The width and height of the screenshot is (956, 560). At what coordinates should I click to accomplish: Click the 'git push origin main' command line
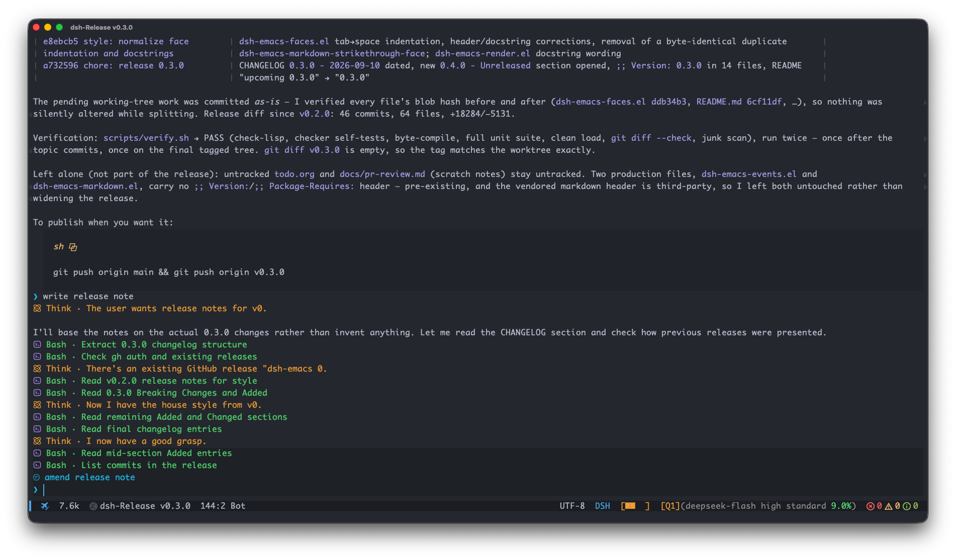[x=168, y=272]
